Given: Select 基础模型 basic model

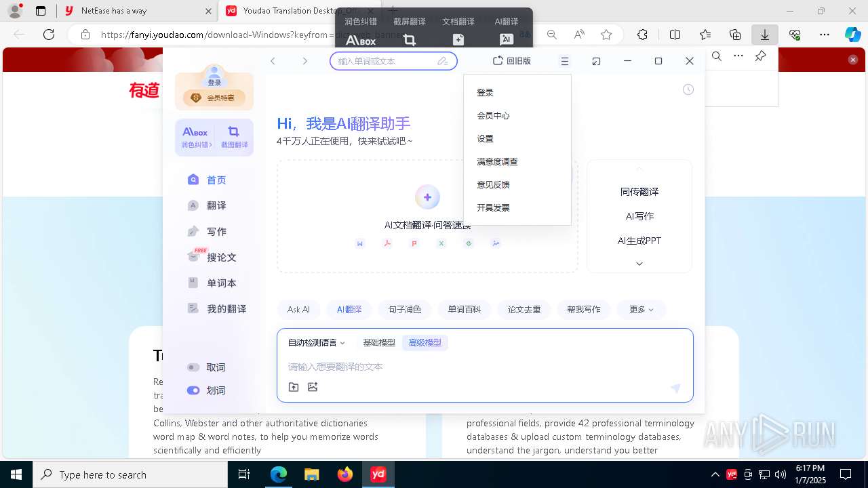Looking at the screenshot, I should (379, 343).
